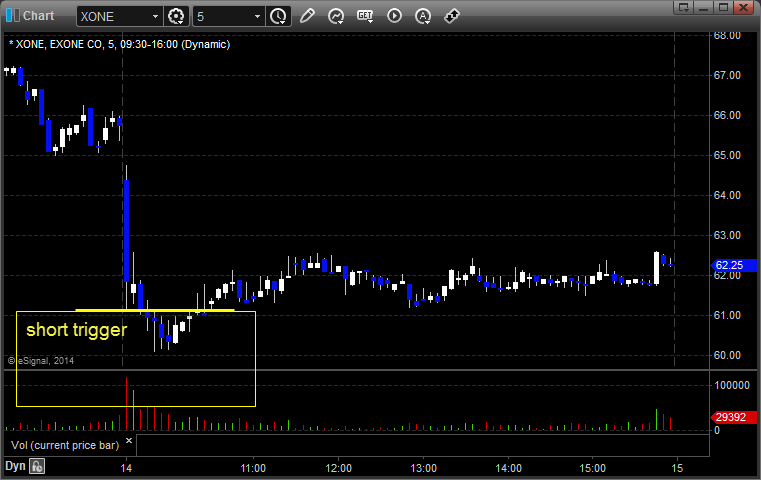
Task: Click the trade arrows icon
Action: 452,16
